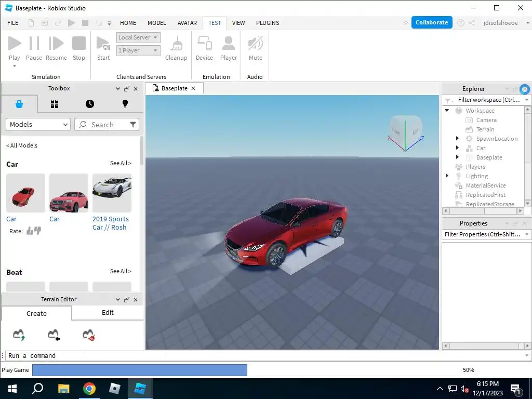Close the Terrain Editor panel
The width and height of the screenshot is (532, 399).
point(136,300)
